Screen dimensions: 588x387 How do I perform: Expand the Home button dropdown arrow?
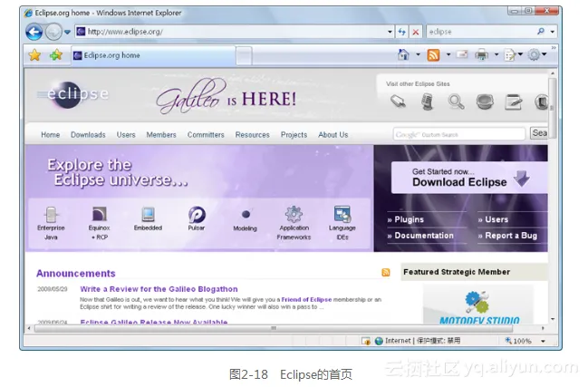coord(418,54)
